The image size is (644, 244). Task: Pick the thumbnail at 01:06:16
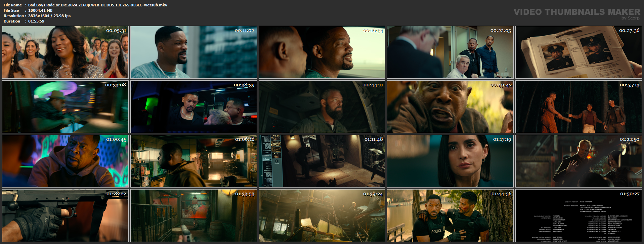194,161
